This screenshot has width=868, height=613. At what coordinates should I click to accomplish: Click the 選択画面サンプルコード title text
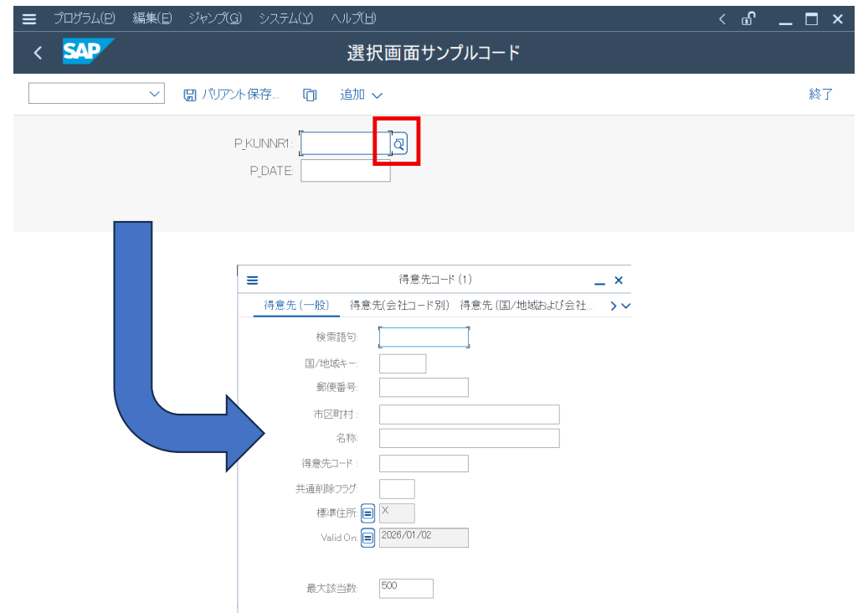point(434,53)
